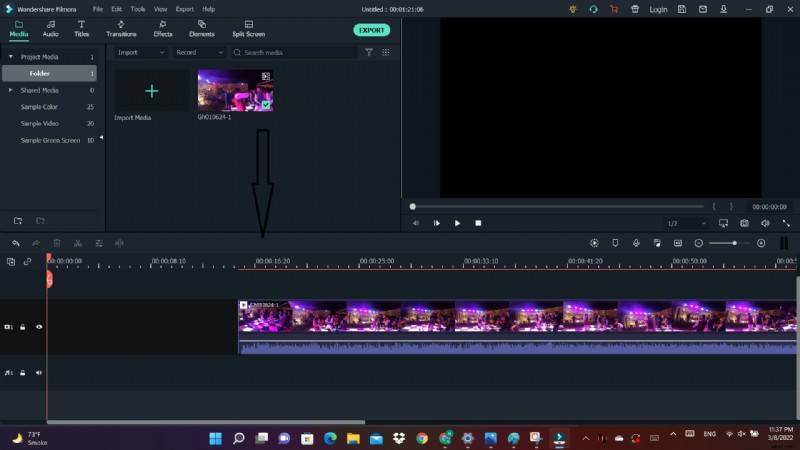The image size is (800, 450).
Task: Expand the Shared Media tree item
Action: pyautogui.click(x=10, y=90)
